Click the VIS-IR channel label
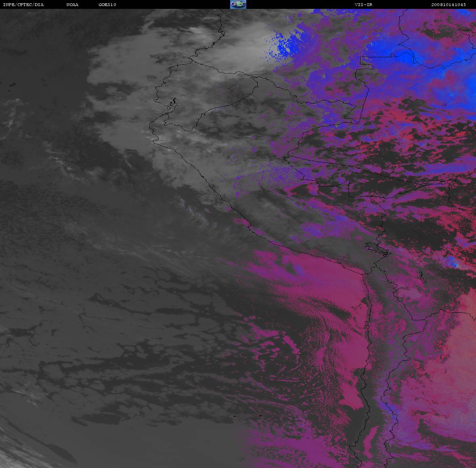This screenshot has height=468, width=476. [x=363, y=4]
